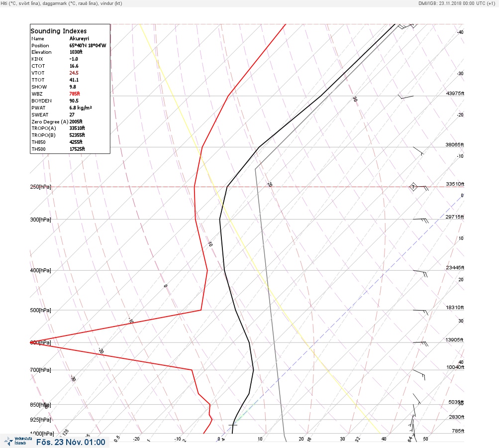Click the wind barb at 38065ft level
Screen dimensions: 499x448
click(x=418, y=151)
